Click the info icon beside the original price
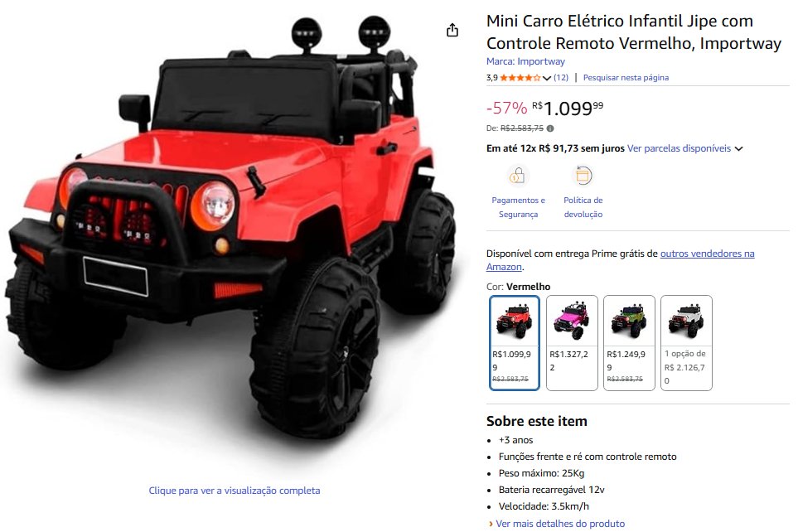The width and height of the screenshot is (798, 532). [x=550, y=128]
